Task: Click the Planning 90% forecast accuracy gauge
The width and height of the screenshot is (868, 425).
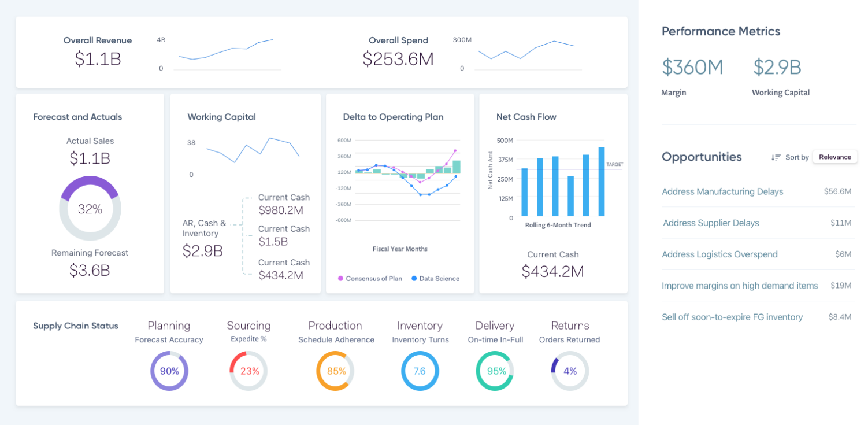Action: 169,371
